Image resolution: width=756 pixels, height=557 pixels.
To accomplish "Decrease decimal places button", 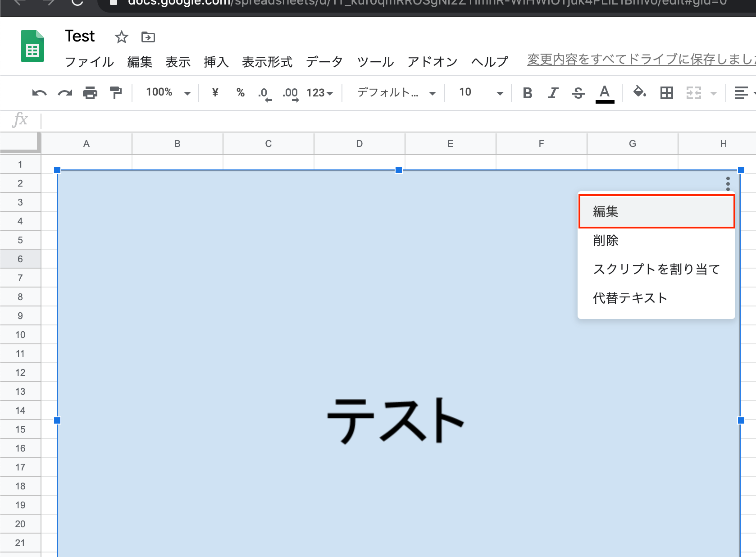I will 265,94.
